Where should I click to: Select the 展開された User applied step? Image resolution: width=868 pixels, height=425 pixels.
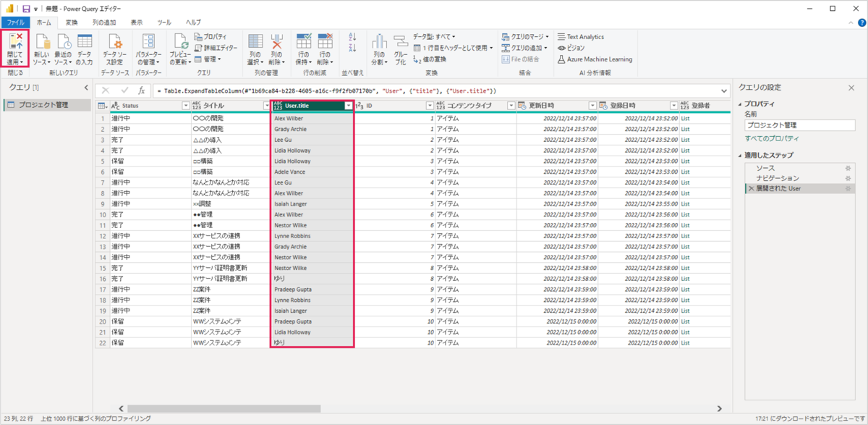point(778,188)
